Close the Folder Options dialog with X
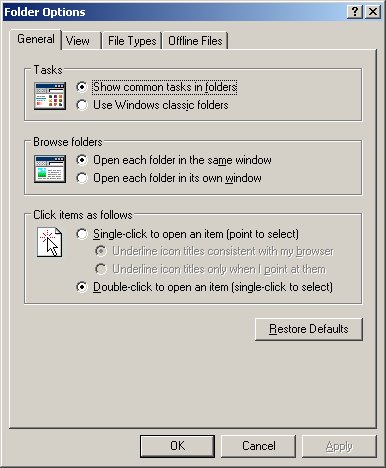The image size is (386, 468). coord(373,12)
